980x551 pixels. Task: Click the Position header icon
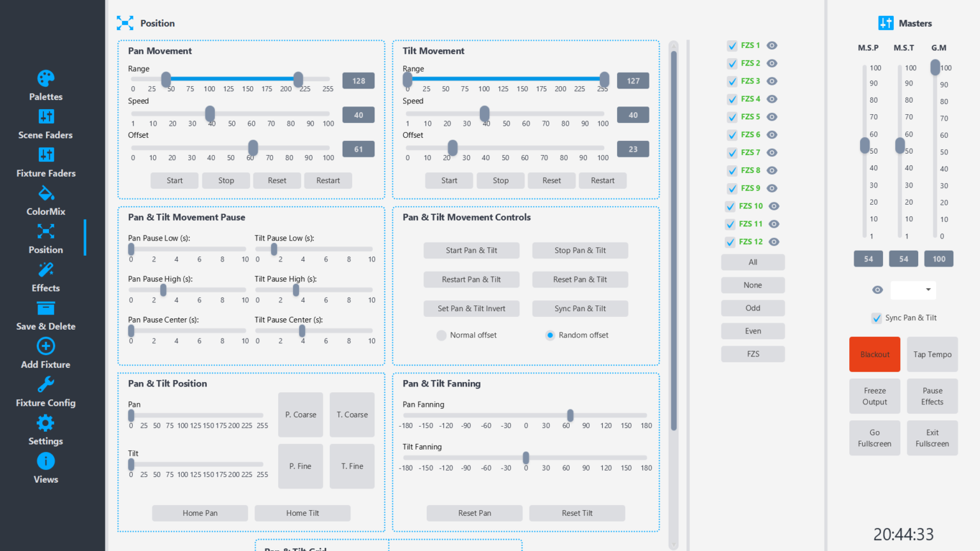pyautogui.click(x=125, y=22)
